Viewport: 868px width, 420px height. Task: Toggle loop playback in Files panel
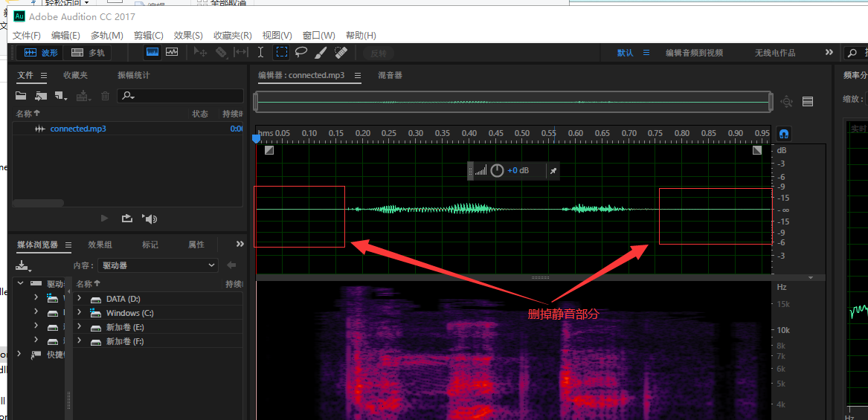(126, 219)
